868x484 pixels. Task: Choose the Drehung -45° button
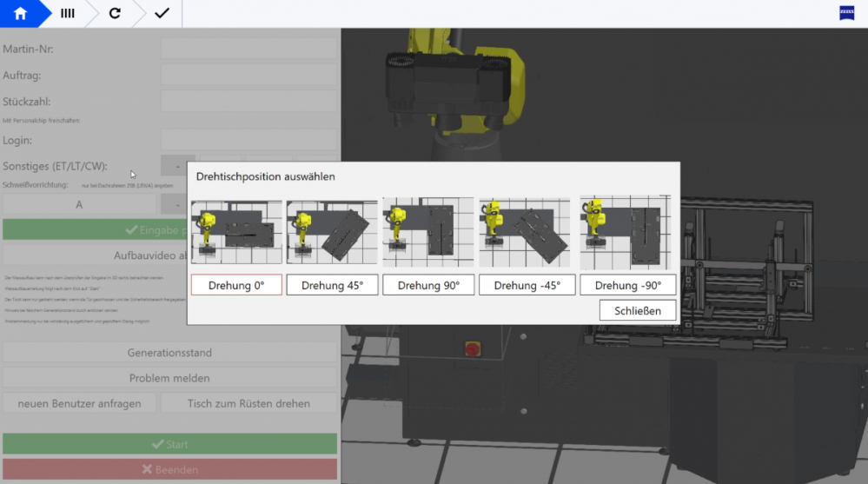(x=527, y=285)
